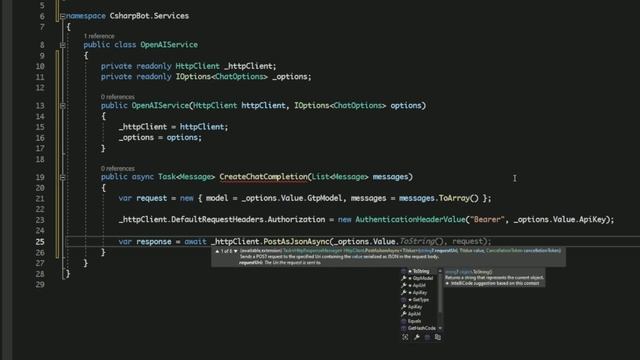The width and height of the screenshot is (640, 360).
Task: Click line number 25 in the gutter
Action: coord(40,242)
